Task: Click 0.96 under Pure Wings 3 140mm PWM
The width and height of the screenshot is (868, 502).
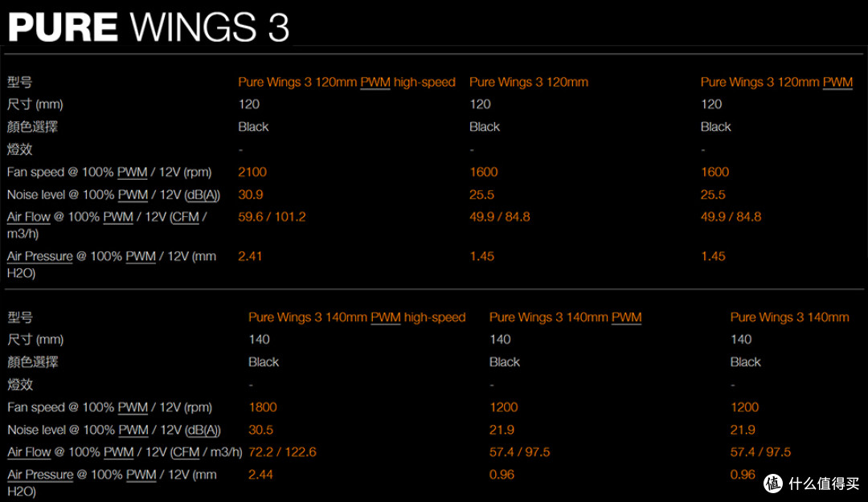Action: (x=502, y=475)
